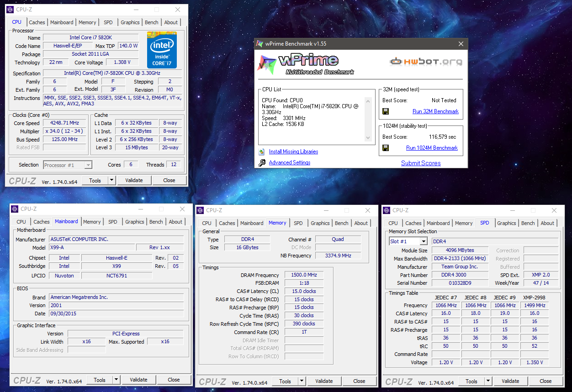
Task: Click Run 1024M Benchmark link
Action: tap(432, 148)
